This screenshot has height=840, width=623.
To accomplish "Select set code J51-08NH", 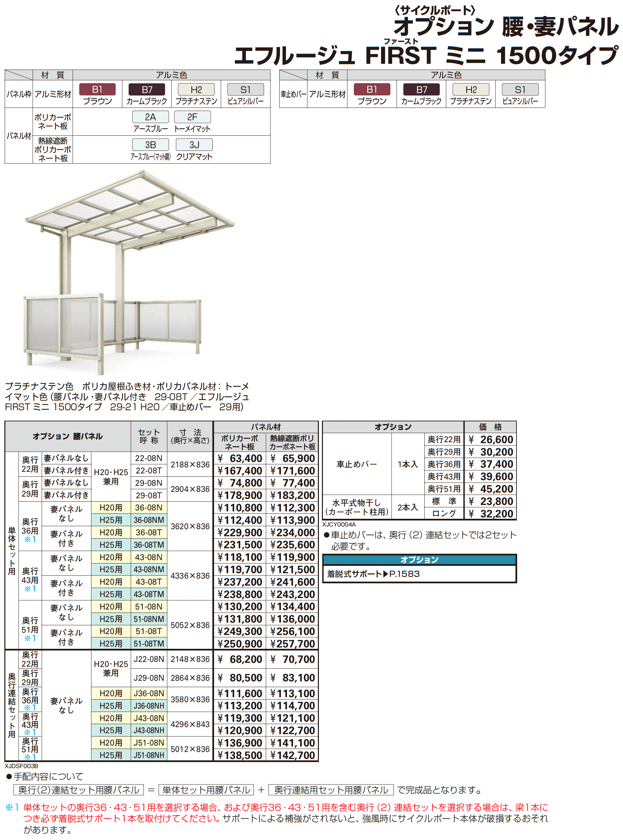I will click(x=149, y=755).
